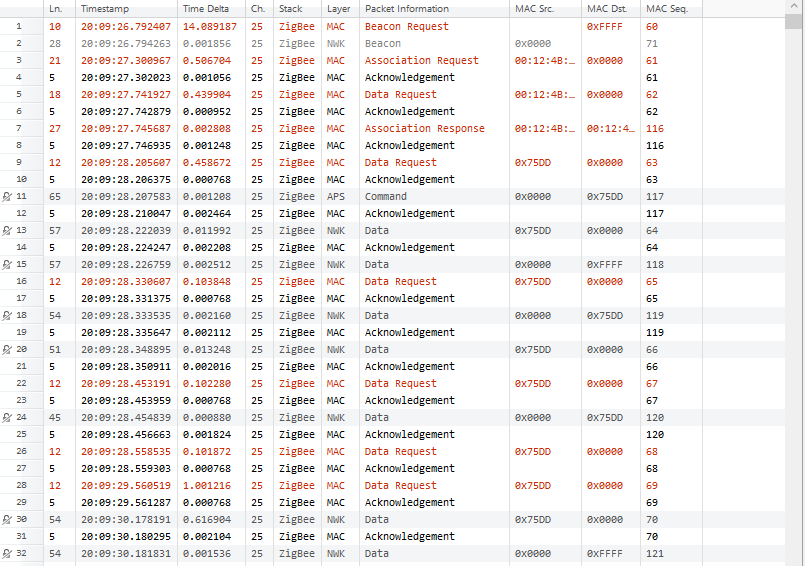Click time delta value 14.089187
Viewport: 805px width, 566px height.
(x=210, y=27)
